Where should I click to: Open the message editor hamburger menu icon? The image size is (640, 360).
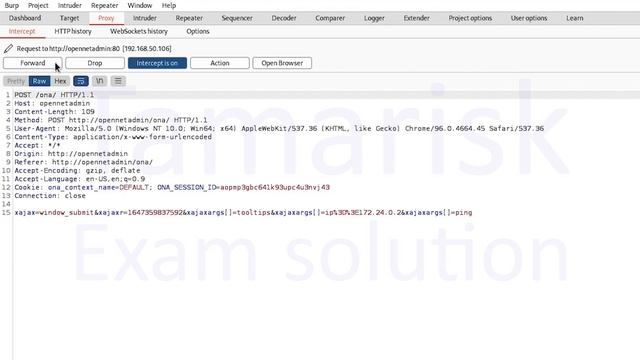coord(118,81)
